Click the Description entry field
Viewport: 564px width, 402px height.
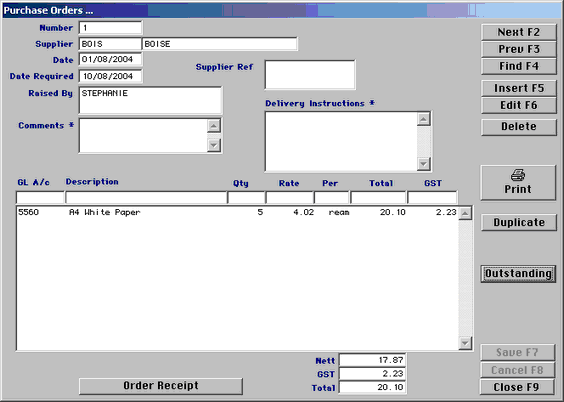pyautogui.click(x=146, y=197)
